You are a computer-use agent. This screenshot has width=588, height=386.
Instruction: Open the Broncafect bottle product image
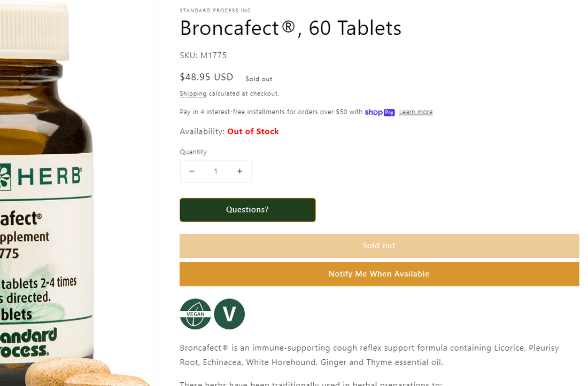click(48, 214)
